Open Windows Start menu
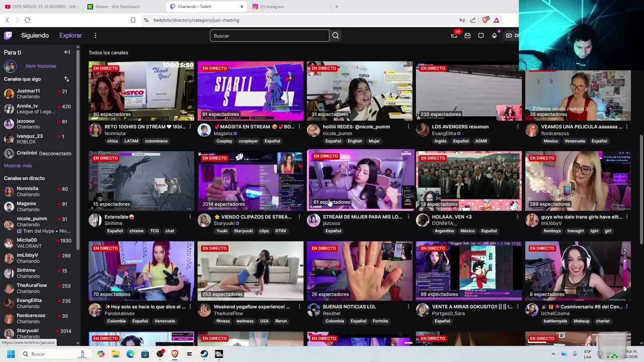Screen dimensions: 644x362 tap(11, 354)
